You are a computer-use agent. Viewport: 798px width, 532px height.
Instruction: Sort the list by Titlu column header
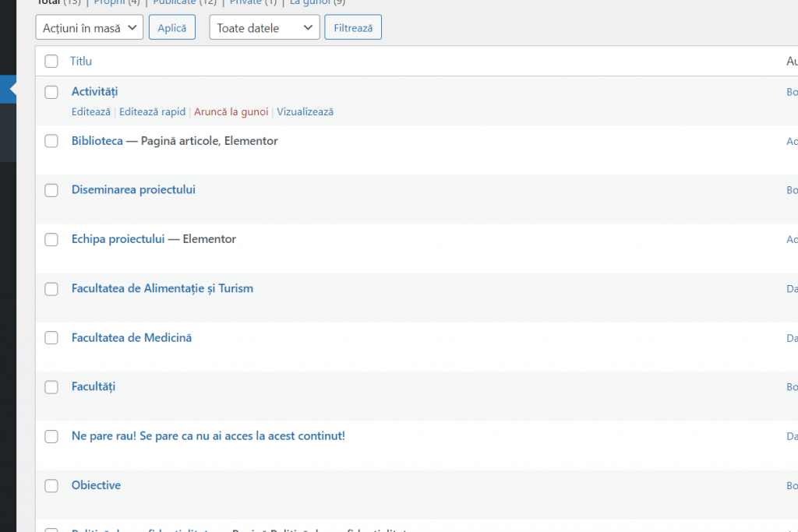click(81, 62)
